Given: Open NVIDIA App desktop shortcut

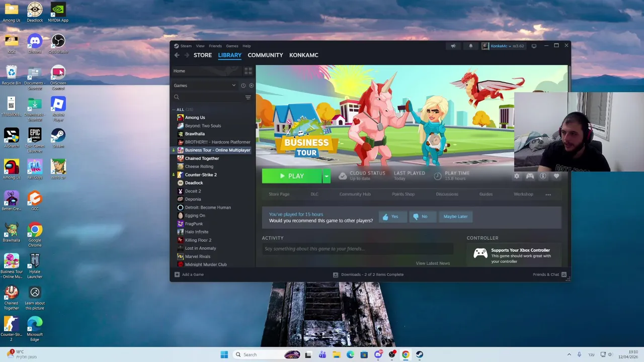Looking at the screenshot, I should (58, 13).
